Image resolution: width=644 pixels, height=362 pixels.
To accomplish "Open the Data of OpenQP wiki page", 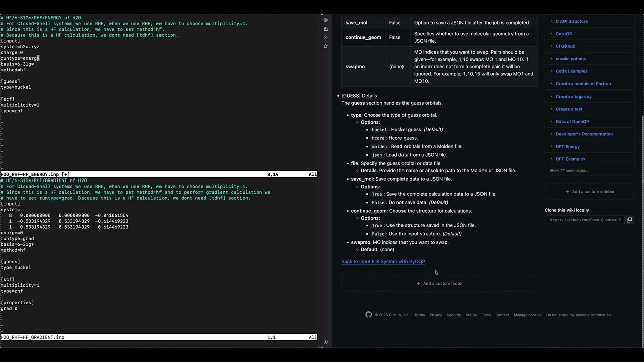I will [572, 122].
